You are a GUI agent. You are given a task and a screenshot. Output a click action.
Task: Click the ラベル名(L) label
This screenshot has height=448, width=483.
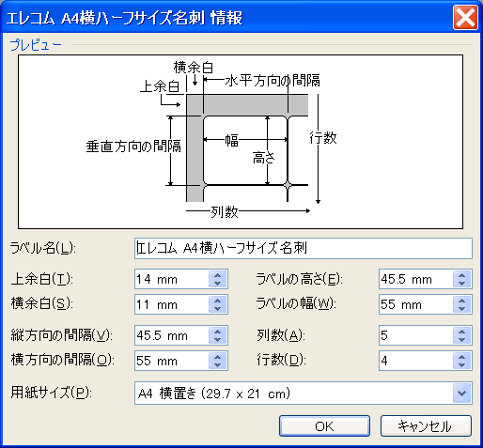(x=42, y=248)
